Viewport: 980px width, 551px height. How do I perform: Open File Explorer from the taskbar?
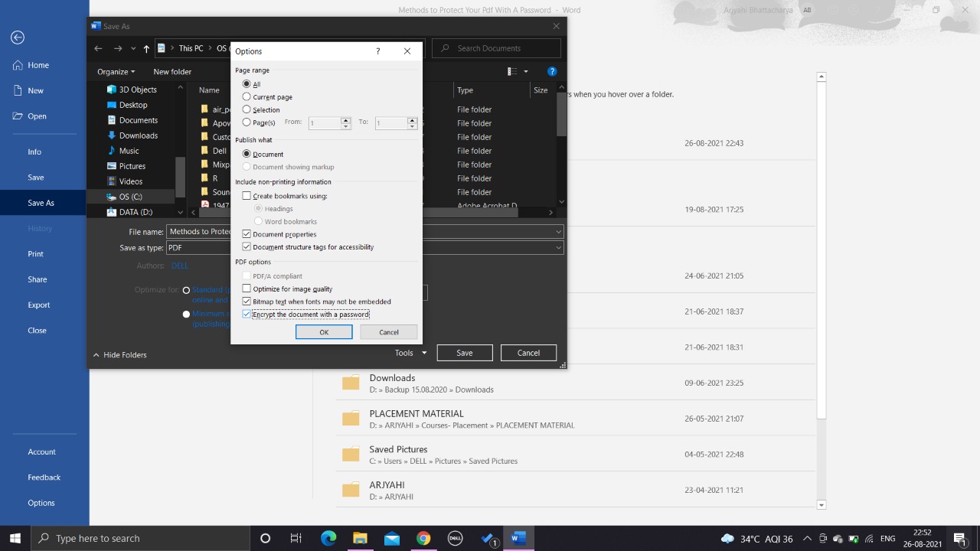[360, 538]
